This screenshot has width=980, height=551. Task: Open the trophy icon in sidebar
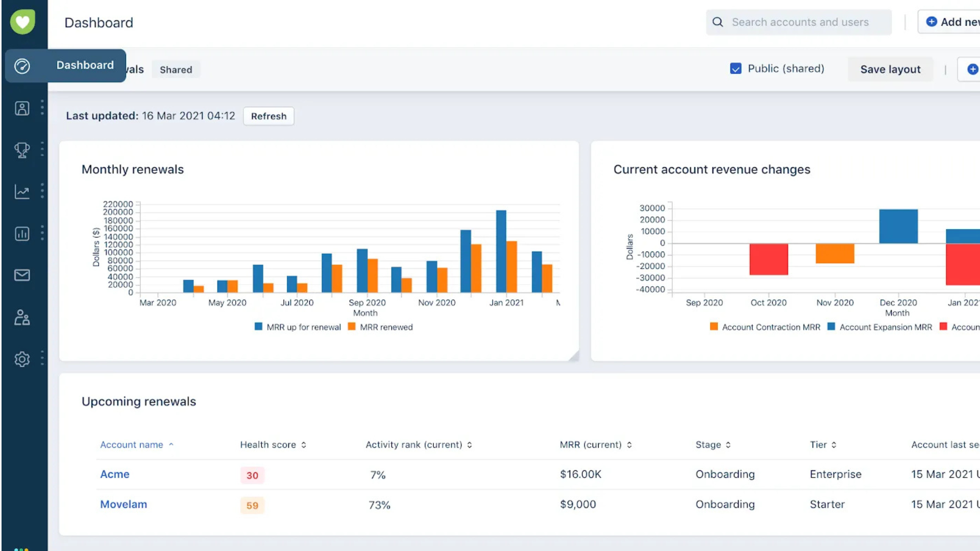[22, 150]
